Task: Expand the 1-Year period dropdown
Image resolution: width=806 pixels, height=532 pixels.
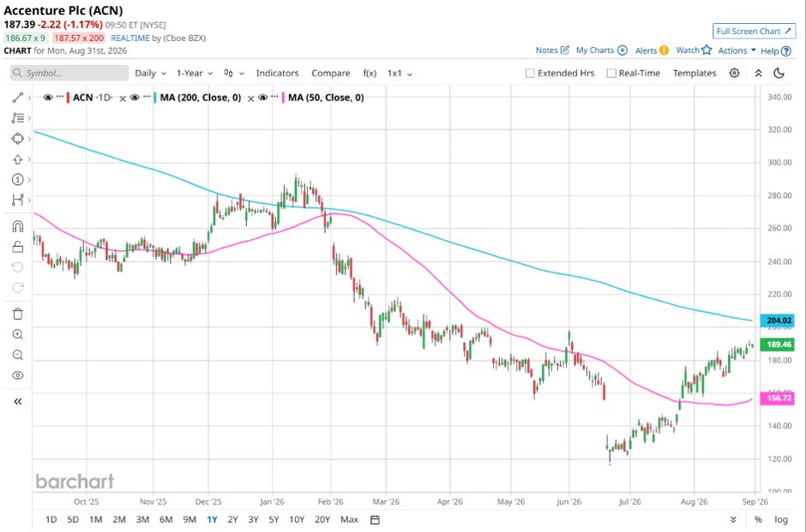Action: tap(195, 74)
